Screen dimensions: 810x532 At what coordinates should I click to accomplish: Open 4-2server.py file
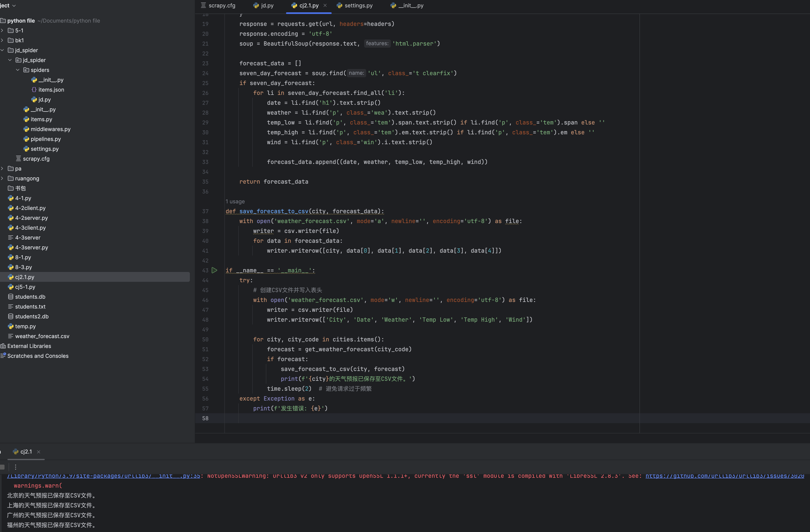point(28,218)
